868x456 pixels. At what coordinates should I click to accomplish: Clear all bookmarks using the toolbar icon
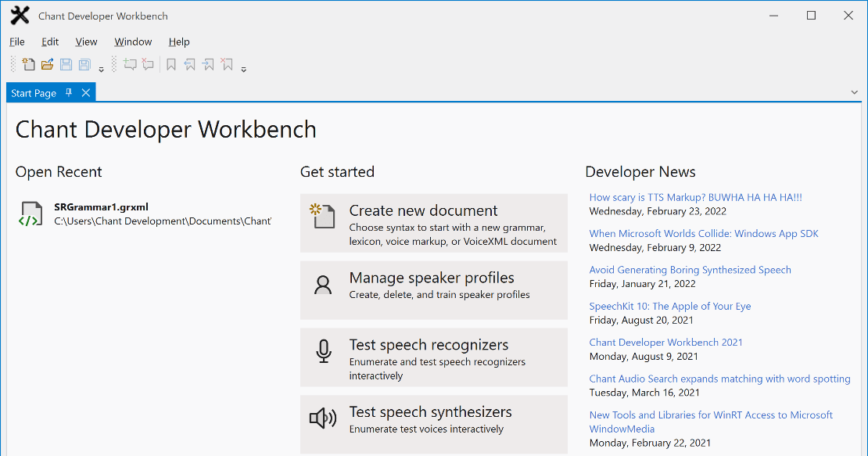(227, 64)
